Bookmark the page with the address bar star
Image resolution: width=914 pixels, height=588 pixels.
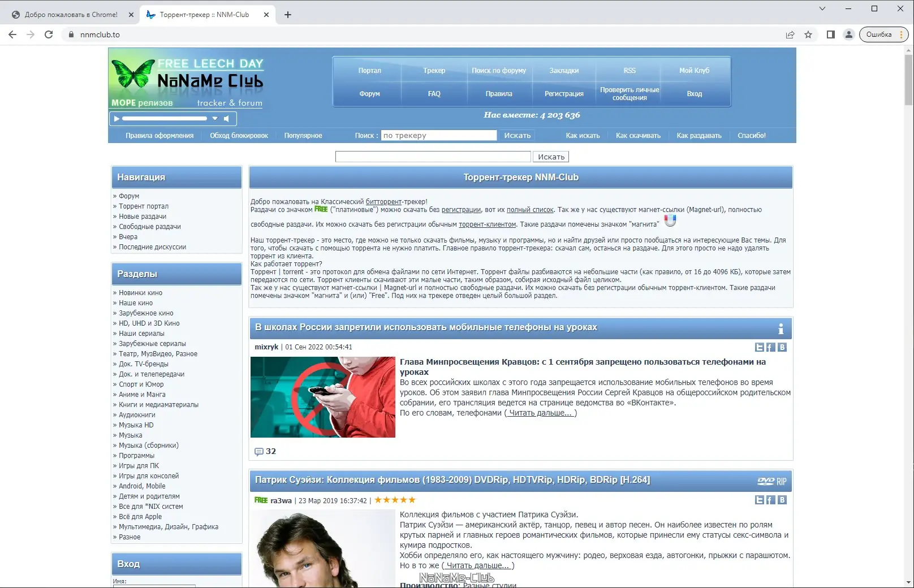tap(807, 34)
